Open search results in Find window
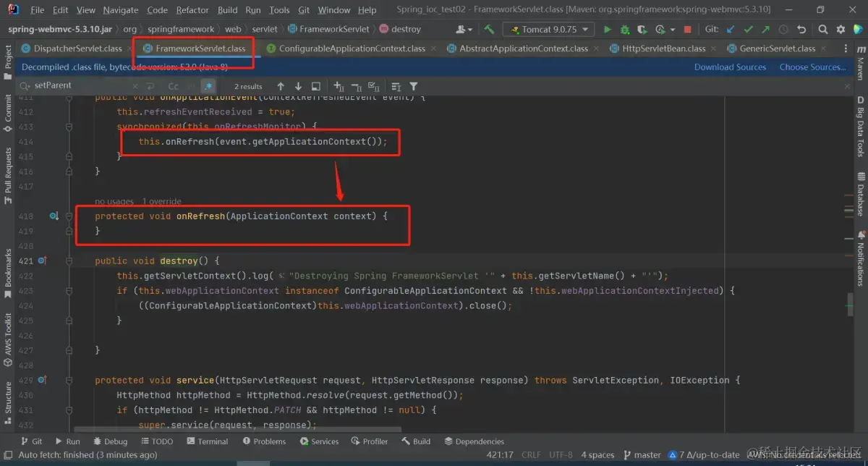868x466 pixels. (x=316, y=86)
